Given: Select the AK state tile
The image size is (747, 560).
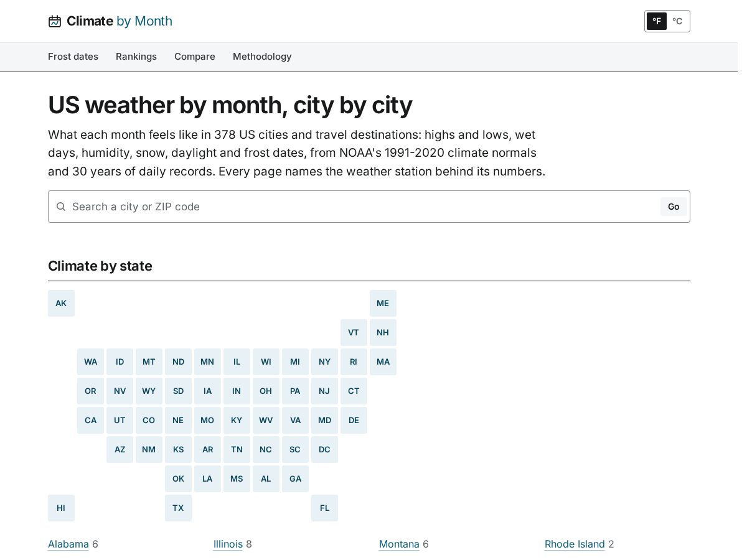Looking at the screenshot, I should coord(61,304).
